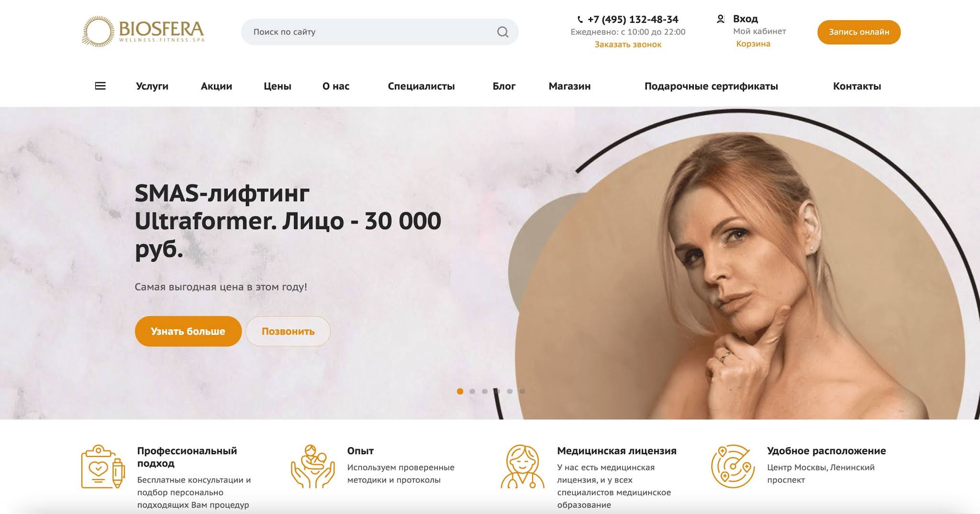The image size is (980, 514).
Task: Click the Заказать звонок link
Action: pyautogui.click(x=628, y=45)
